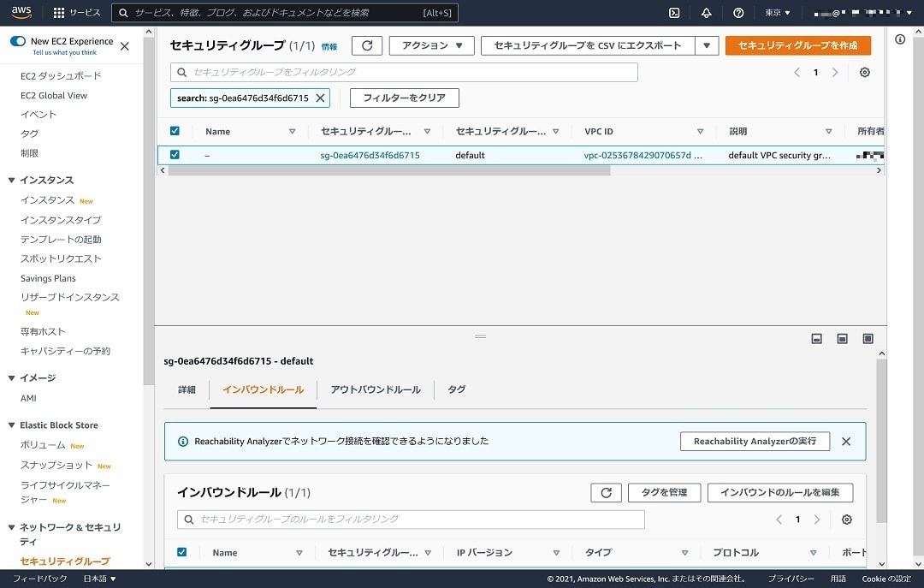924x588 pixels.
Task: Go to previous page of inbound rules
Action: point(779,520)
